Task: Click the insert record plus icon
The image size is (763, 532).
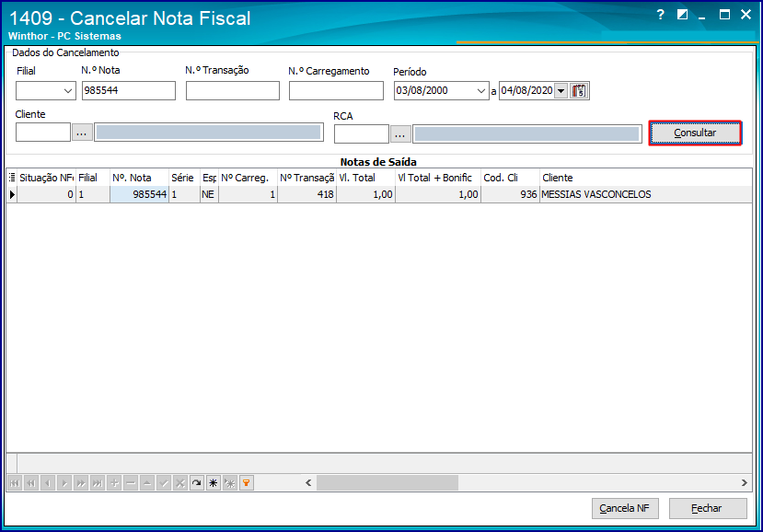Action: coord(114,483)
